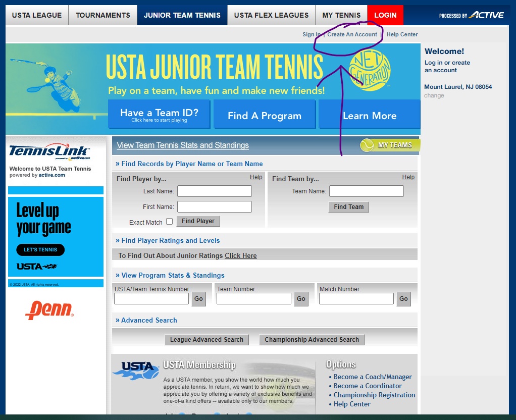Click the Sign In link
516x420 pixels.
click(x=312, y=34)
